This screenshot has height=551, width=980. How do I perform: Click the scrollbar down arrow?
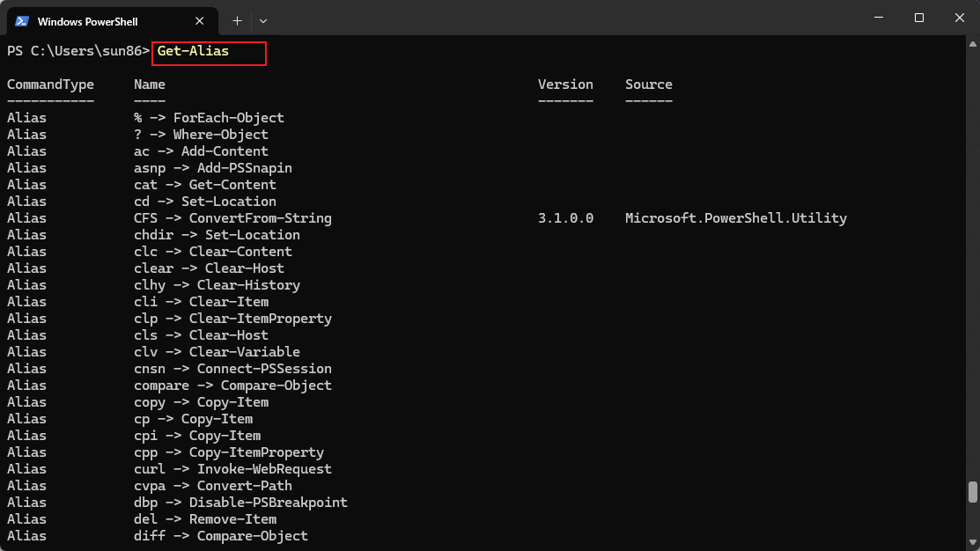tap(971, 543)
